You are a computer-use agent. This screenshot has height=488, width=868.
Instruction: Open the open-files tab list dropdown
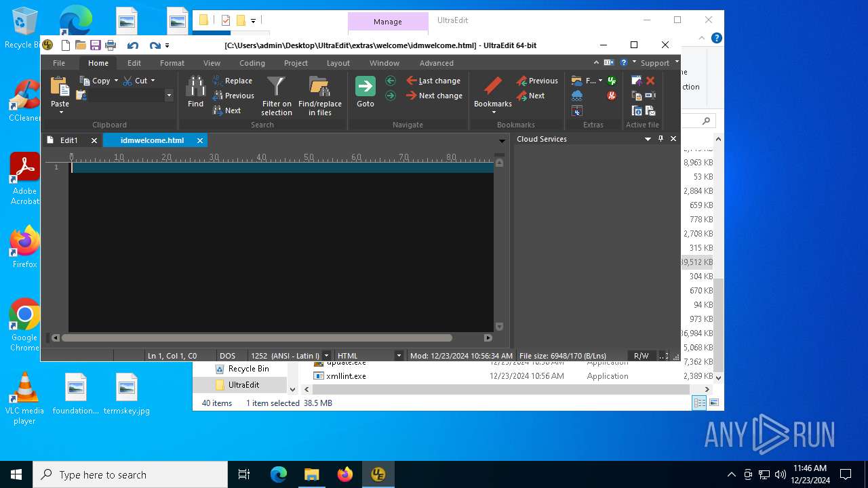tap(502, 141)
